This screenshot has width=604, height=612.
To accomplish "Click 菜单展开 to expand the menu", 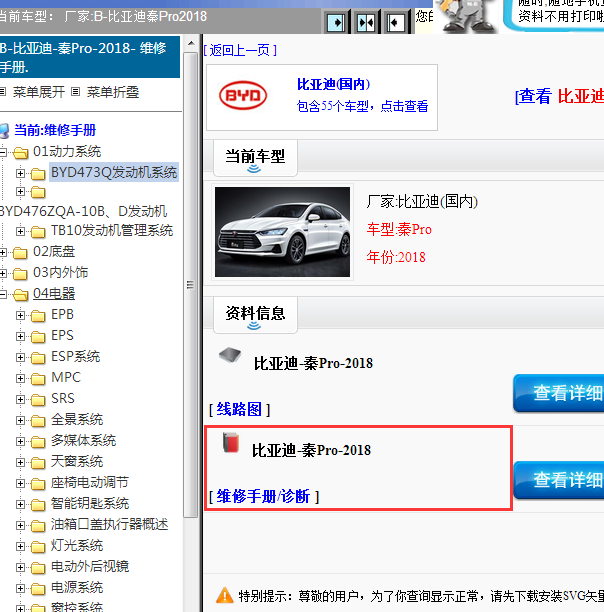I will pyautogui.click(x=39, y=93).
